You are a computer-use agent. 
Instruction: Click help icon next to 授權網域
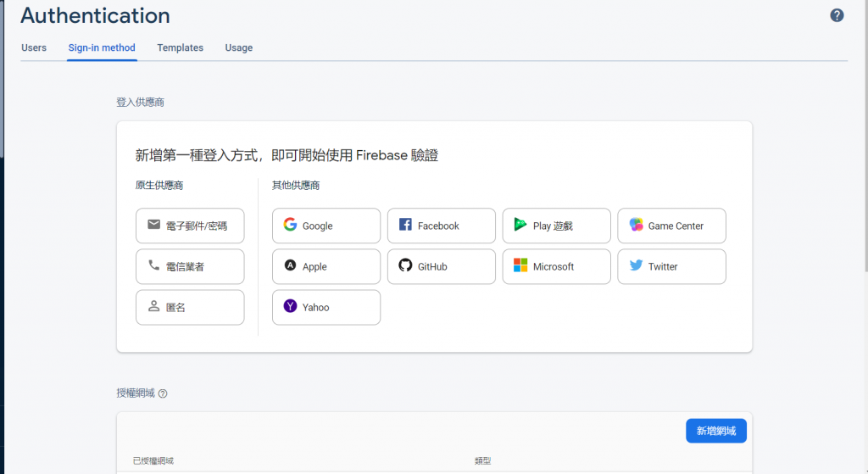(x=163, y=393)
